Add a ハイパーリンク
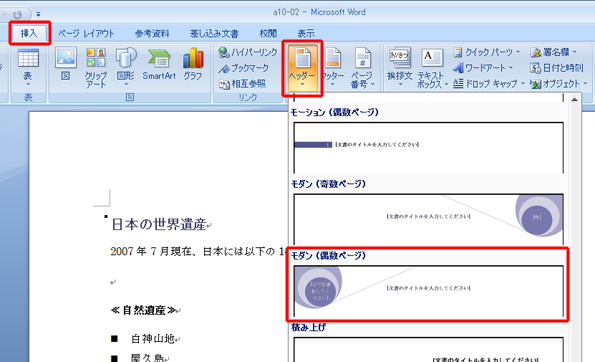Screen dimensions: 595x362 coord(248,52)
